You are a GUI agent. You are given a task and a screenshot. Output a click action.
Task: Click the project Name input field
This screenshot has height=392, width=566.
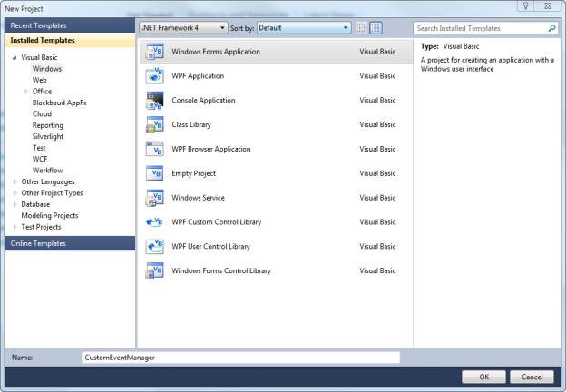pos(240,358)
